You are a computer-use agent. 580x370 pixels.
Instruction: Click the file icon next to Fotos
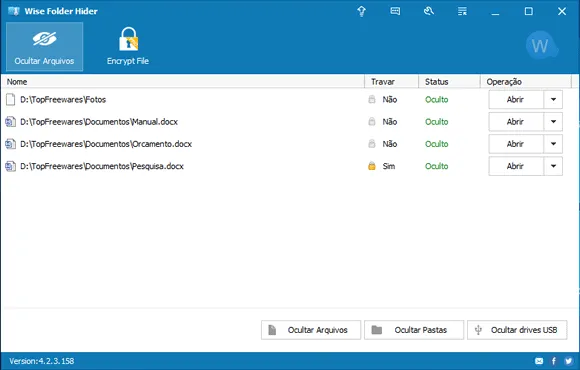pyautogui.click(x=10, y=100)
